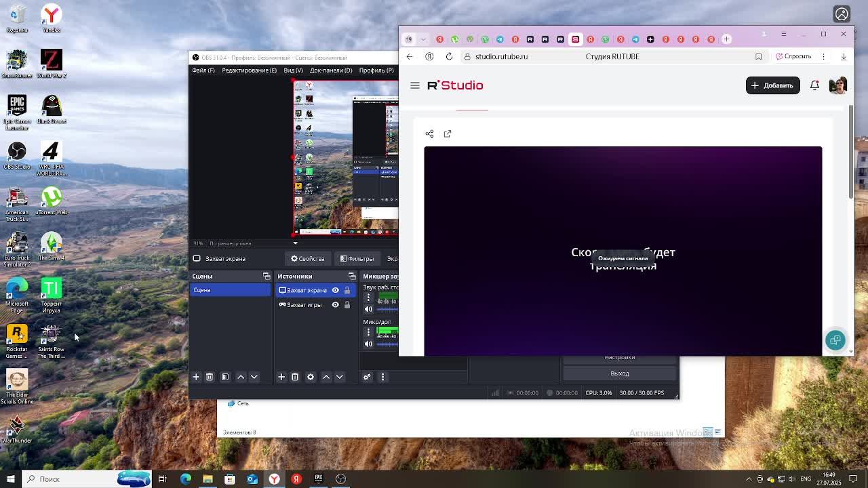Click the 'Выход' button in OBS
Screen dimensions: 868x488
(x=620, y=373)
